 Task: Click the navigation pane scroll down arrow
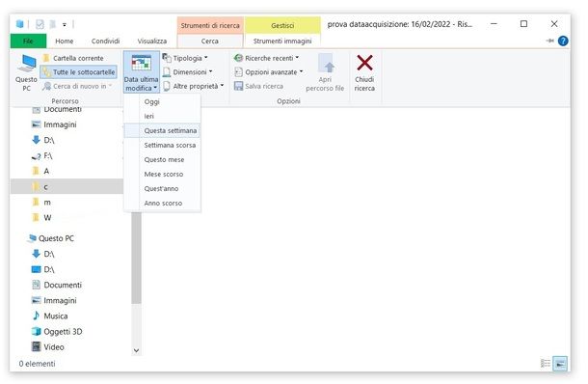tap(137, 350)
